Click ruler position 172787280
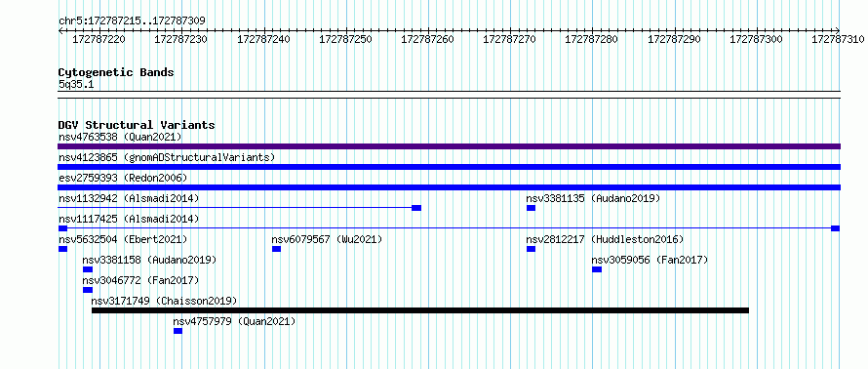Screen dimensions: 868x369 [x=592, y=39]
